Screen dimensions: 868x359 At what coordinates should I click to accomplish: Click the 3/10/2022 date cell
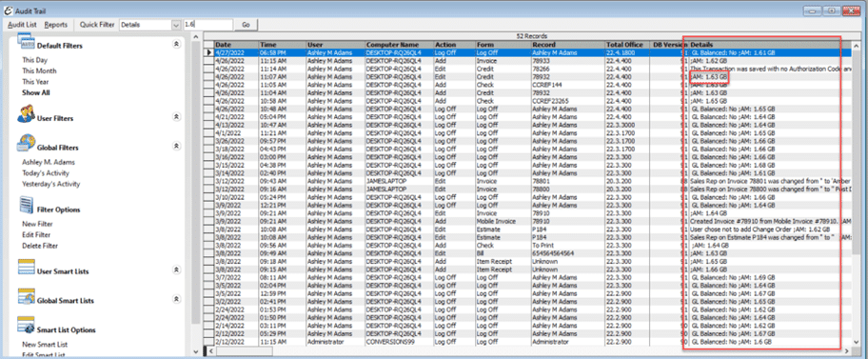(x=236, y=197)
